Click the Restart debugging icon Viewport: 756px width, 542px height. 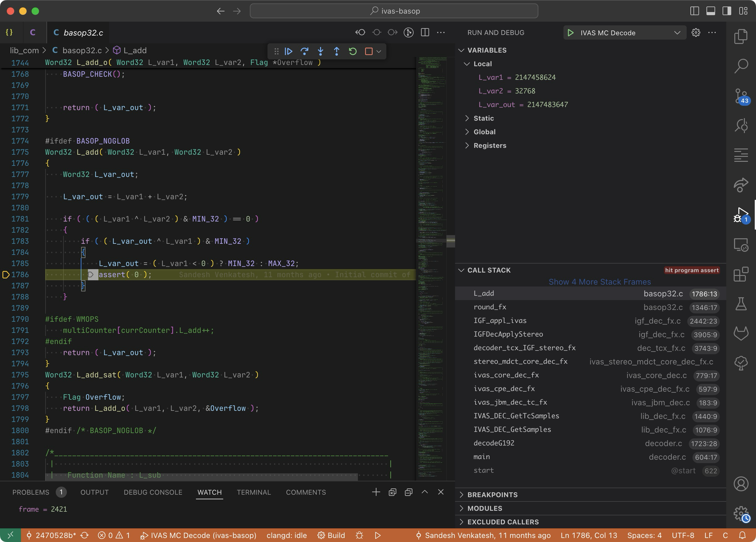[x=353, y=51]
